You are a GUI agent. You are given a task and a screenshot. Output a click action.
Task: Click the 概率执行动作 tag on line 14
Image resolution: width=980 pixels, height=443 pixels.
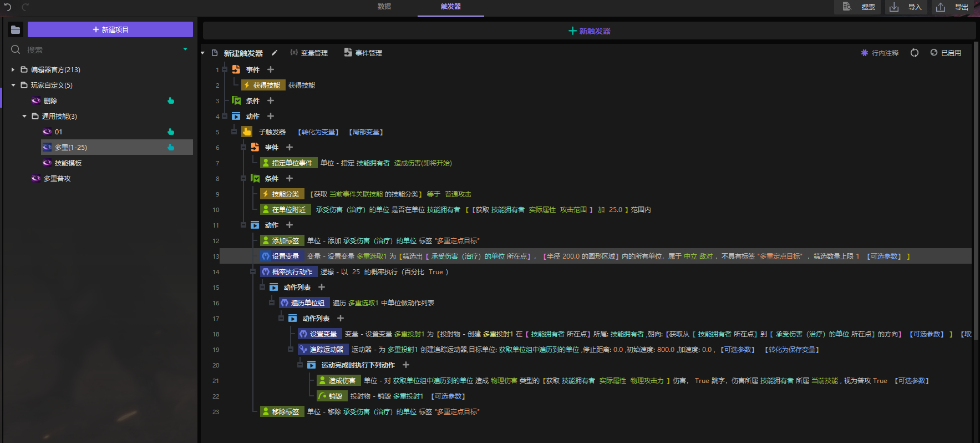288,271
